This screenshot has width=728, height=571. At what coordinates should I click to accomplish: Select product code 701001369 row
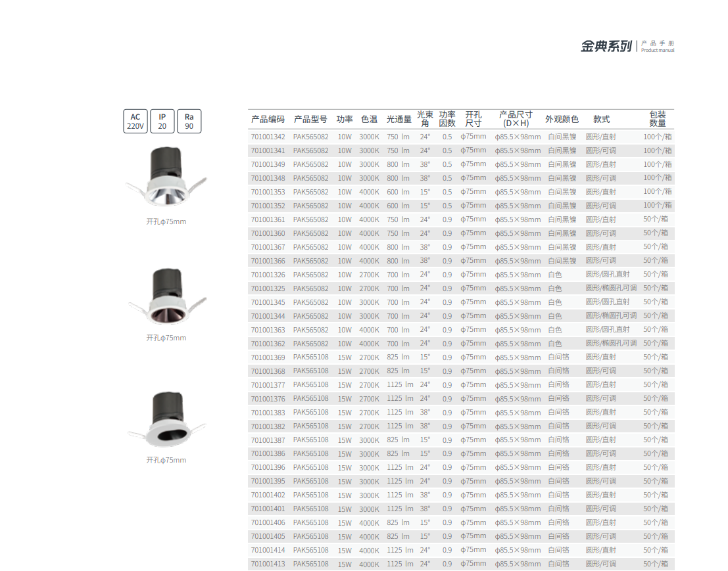[268, 357]
